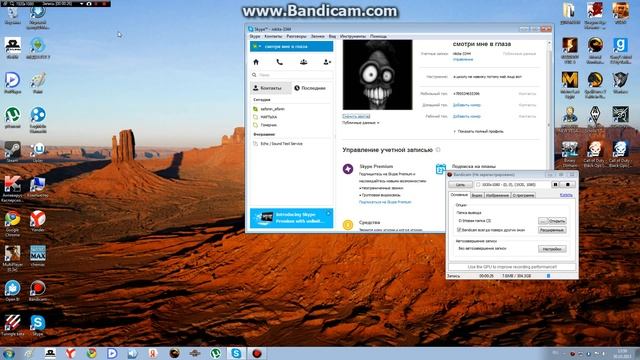Click 'Настройки' auto-complete button in Bandicam
This screenshot has height=360, width=640.
pos(552,249)
